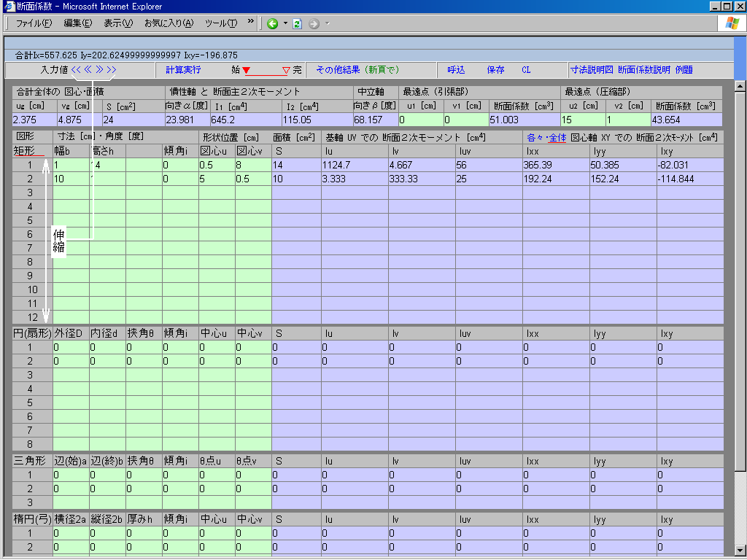This screenshot has width=747, height=560.
Task: Click the 計算実行 calculate link
Action: pos(183,70)
